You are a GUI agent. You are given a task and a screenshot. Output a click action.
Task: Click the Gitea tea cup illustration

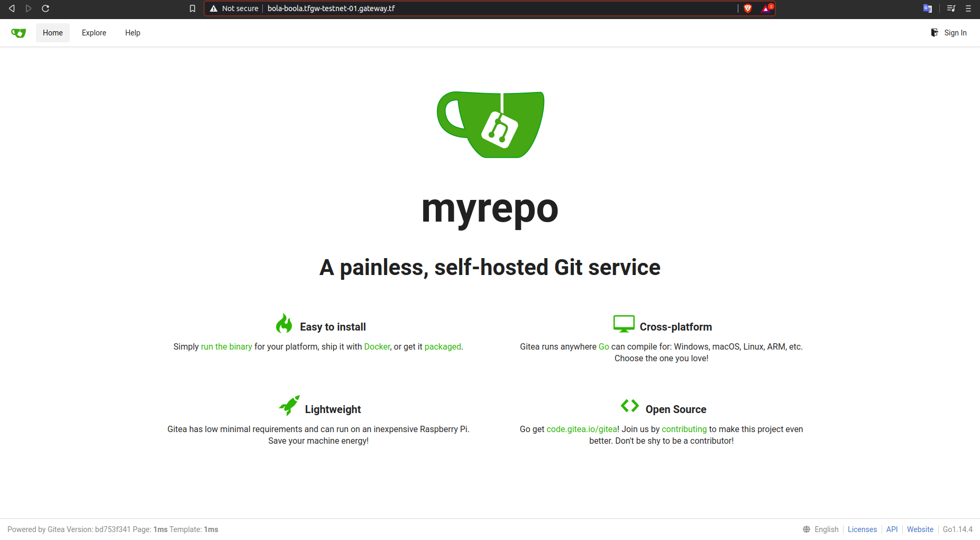click(x=490, y=125)
